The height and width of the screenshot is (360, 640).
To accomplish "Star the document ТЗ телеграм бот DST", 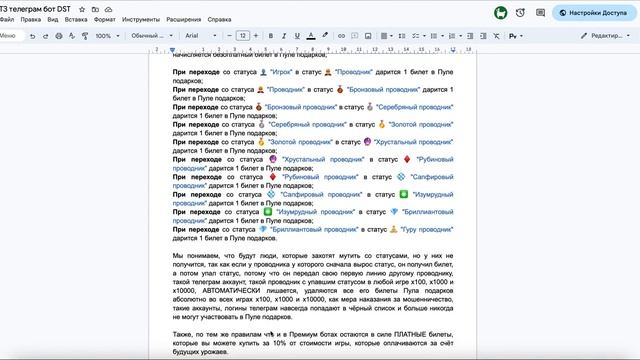I will (x=82, y=9).
